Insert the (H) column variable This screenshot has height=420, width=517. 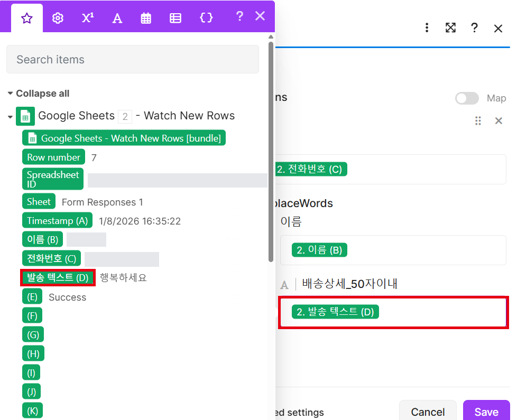(x=33, y=354)
